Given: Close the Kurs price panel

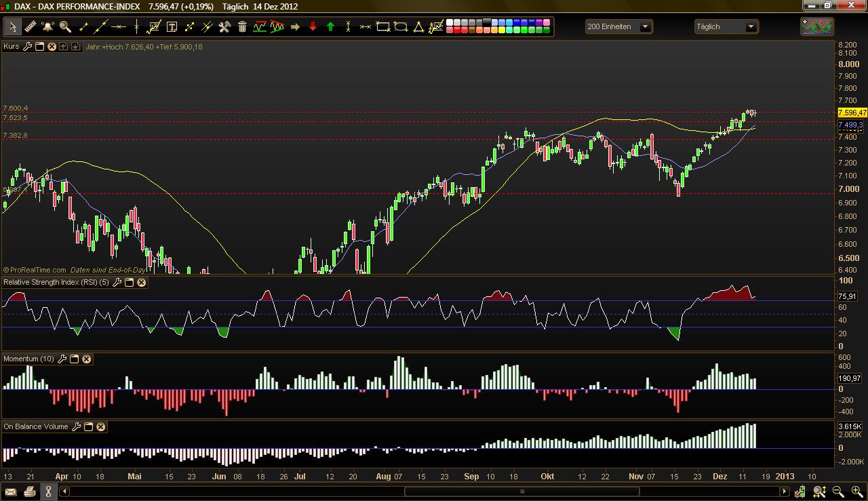Looking at the screenshot, I should tap(52, 47).
